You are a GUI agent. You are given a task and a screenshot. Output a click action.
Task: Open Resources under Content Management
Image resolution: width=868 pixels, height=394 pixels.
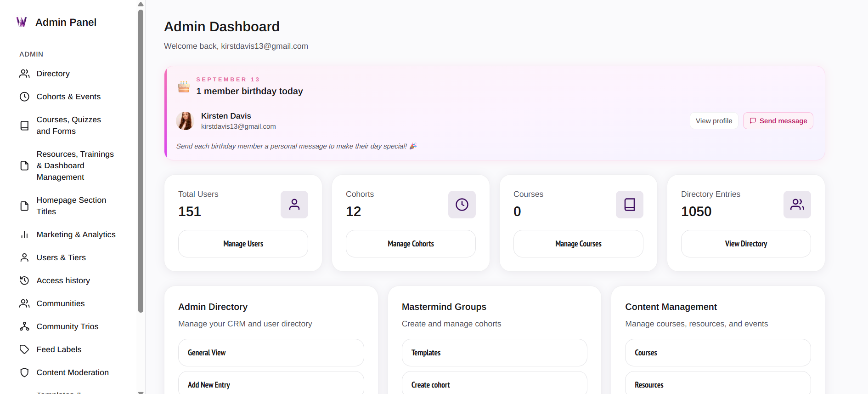click(718, 383)
